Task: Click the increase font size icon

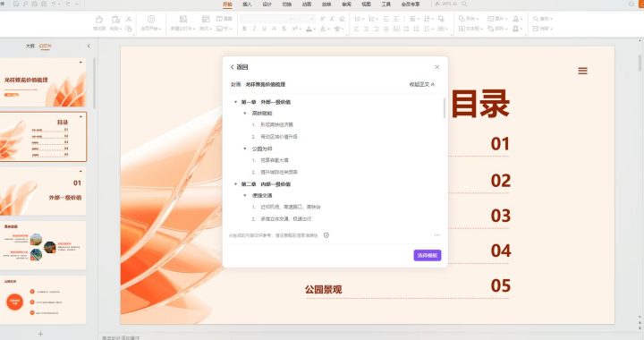Action: coord(322,19)
